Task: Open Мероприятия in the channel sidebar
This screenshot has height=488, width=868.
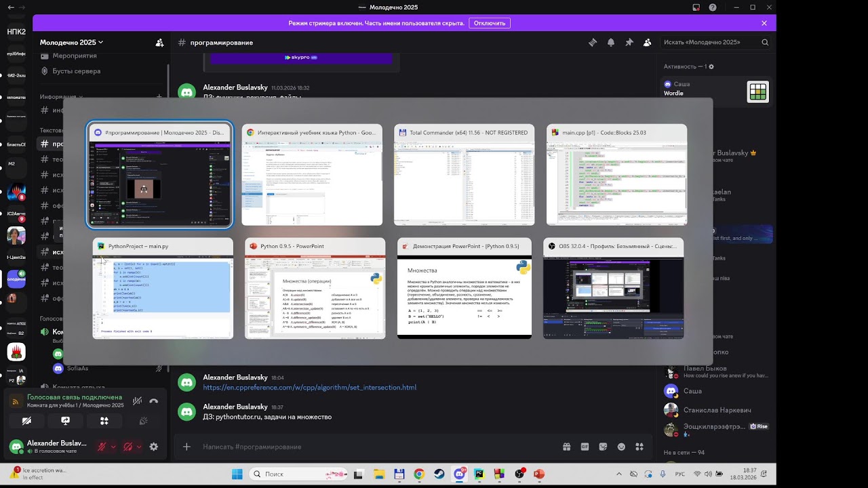Action: pyautogui.click(x=75, y=56)
